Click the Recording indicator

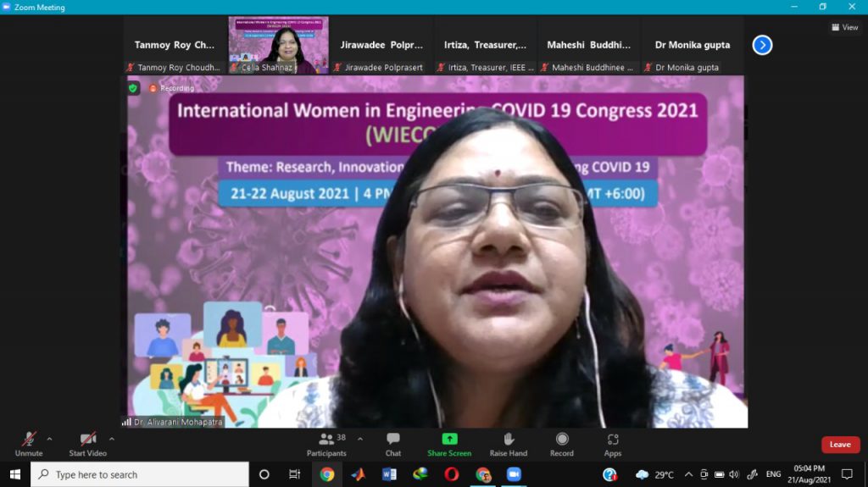pos(171,88)
